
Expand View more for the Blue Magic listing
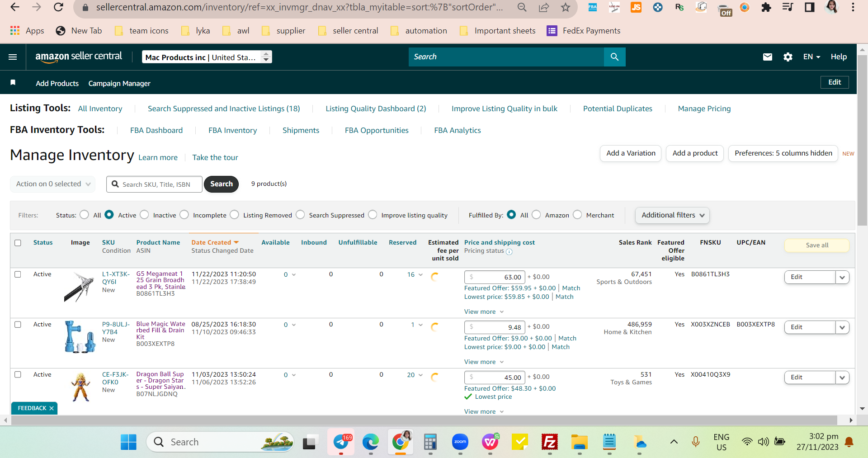point(484,362)
